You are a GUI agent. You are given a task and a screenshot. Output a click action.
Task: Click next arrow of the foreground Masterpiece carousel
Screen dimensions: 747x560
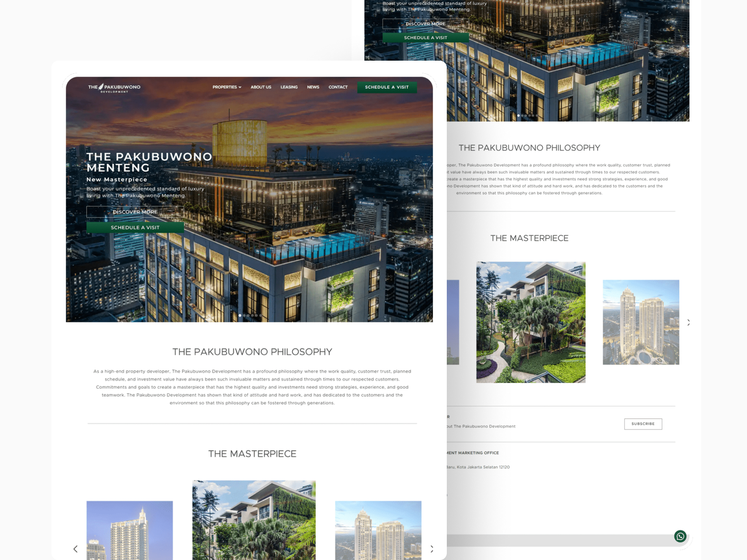coord(431,549)
